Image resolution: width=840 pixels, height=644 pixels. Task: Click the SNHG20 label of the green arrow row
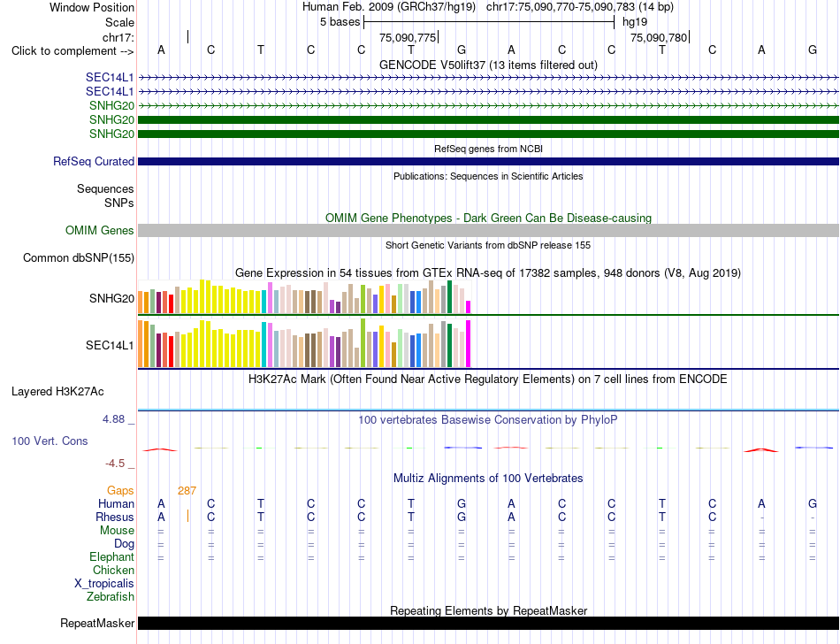[x=111, y=105]
